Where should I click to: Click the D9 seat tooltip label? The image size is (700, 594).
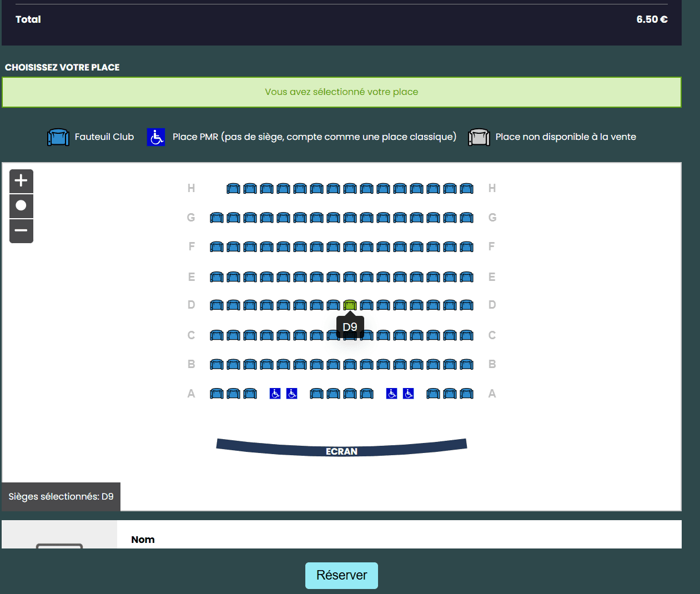(350, 327)
